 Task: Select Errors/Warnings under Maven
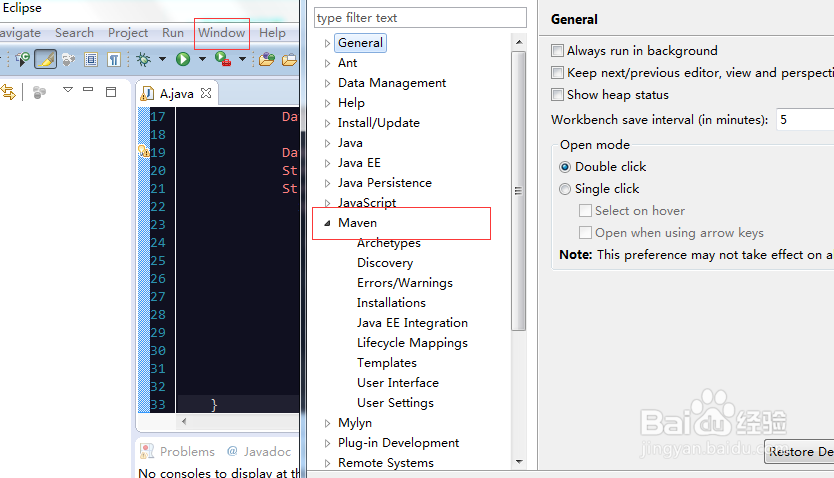click(x=405, y=283)
